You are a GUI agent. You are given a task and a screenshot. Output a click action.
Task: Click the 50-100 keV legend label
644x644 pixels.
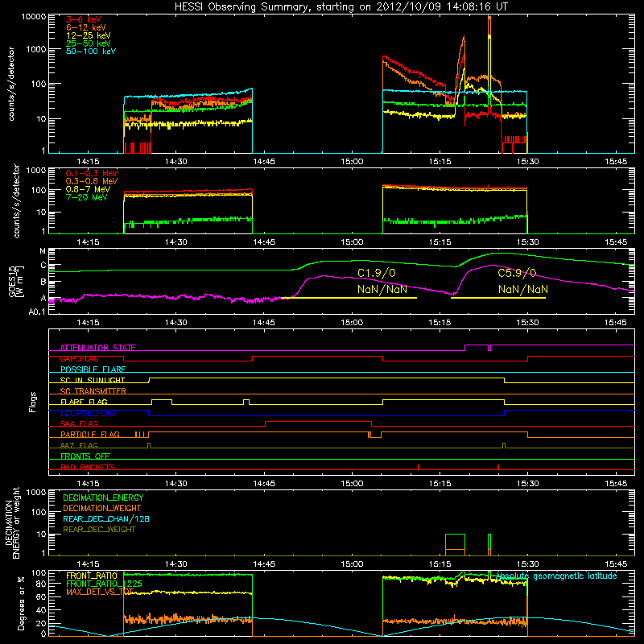click(x=91, y=52)
